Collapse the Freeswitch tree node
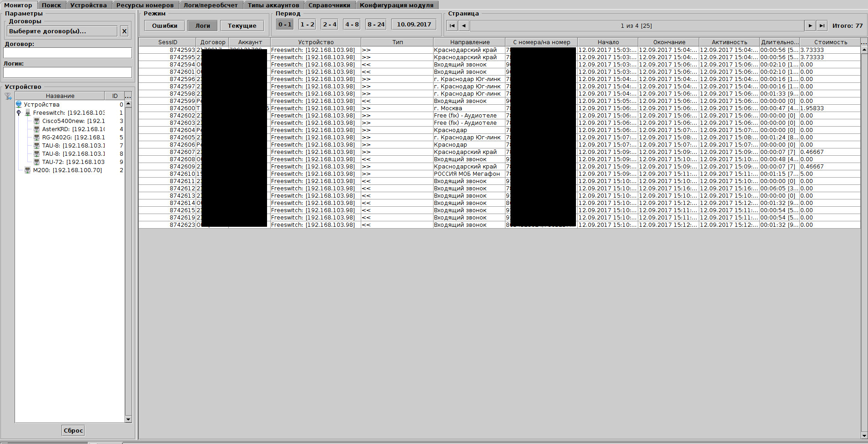This screenshot has width=868, height=444. (19, 113)
